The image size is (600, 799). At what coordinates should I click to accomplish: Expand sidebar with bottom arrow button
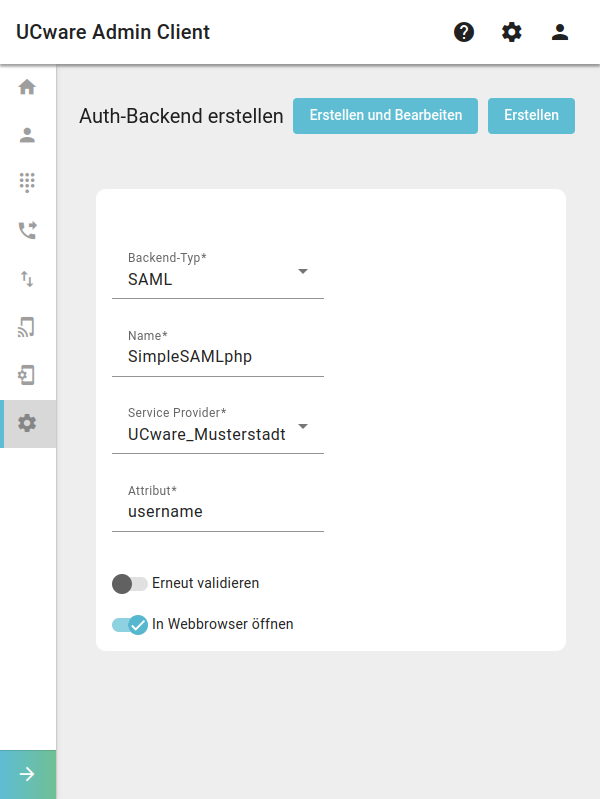(x=28, y=775)
